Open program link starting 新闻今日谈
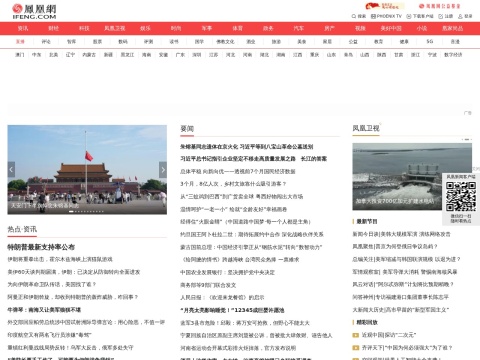 pyautogui.click(x=401, y=234)
